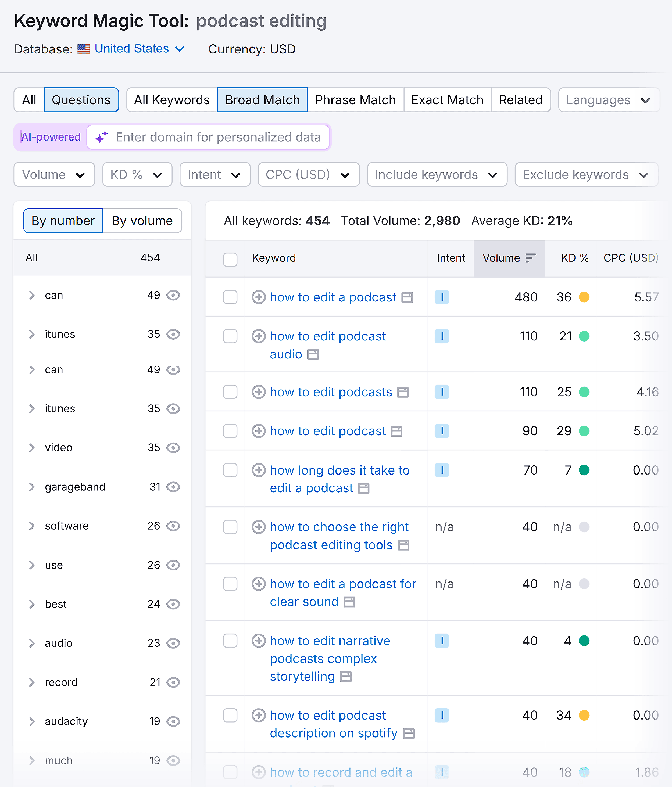Screen dimensions: 672x787
Task: Click the plus icon beside "how to edit a podcast"
Action: [x=259, y=297]
